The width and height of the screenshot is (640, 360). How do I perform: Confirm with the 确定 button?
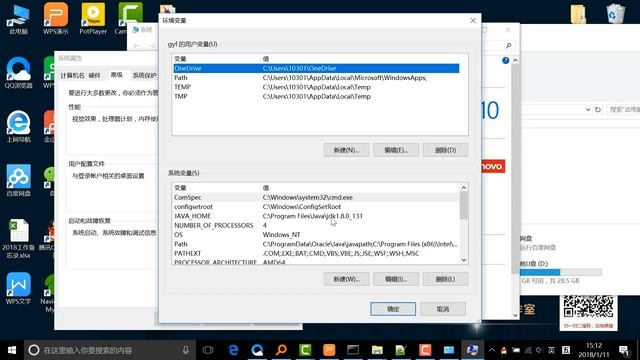(x=393, y=309)
